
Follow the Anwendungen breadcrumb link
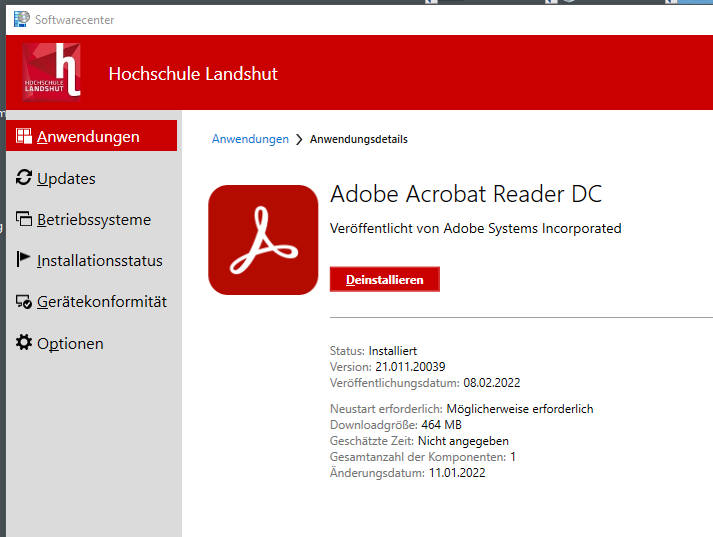coord(250,139)
